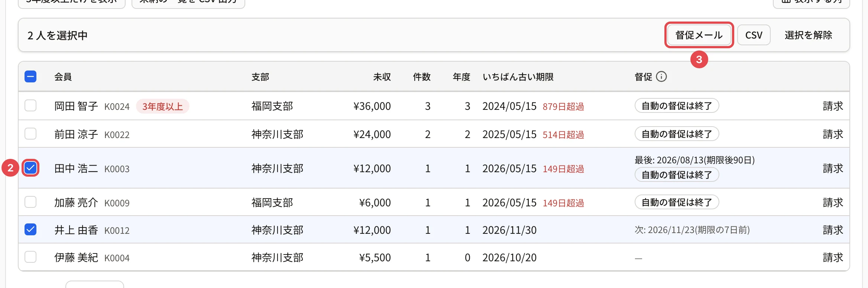
Task: Click the 自動の督促は終了 pill for 加藤 亮介
Action: pyautogui.click(x=677, y=202)
